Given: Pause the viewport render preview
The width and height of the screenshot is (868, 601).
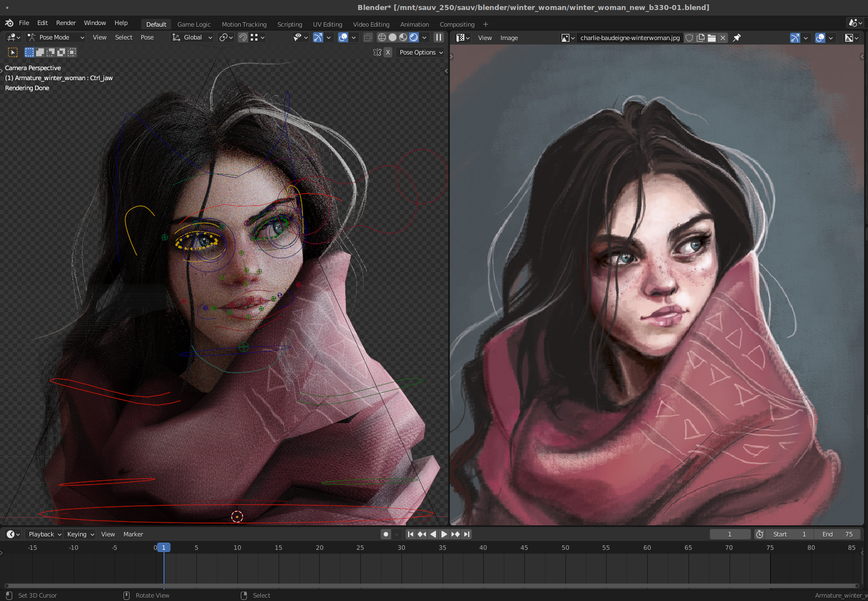Looking at the screenshot, I should (439, 37).
